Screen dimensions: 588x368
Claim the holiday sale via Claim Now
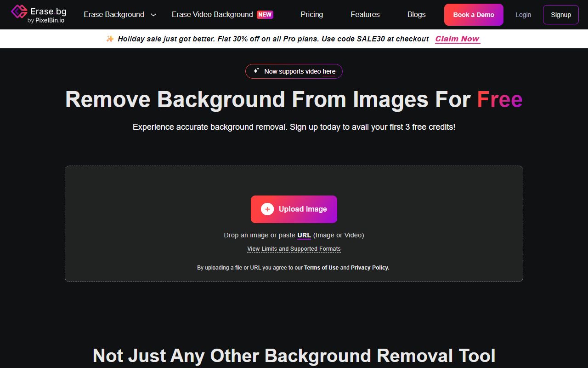(457, 39)
